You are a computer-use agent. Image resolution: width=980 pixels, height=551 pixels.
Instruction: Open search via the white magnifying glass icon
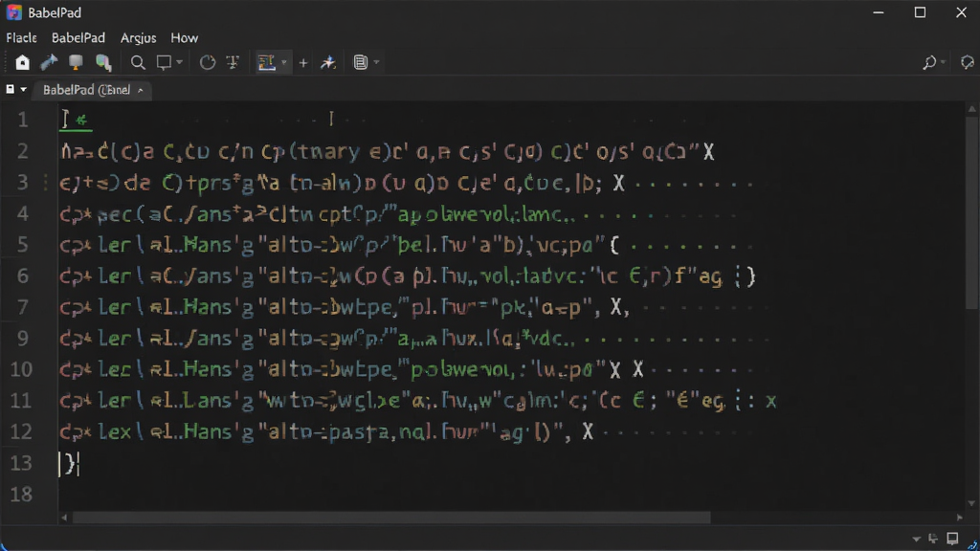138,62
